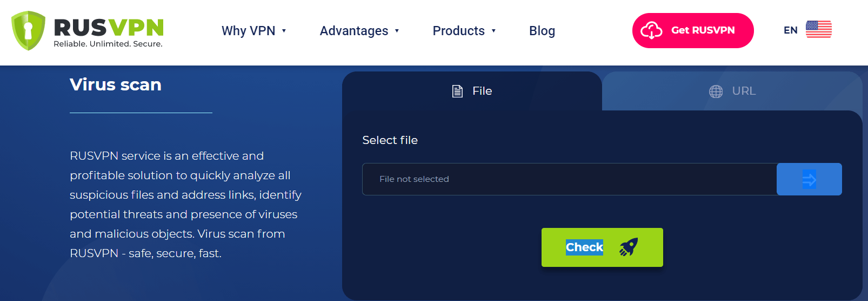Expand the Advantages dropdown arrow
Image resolution: width=868 pixels, height=301 pixels.
click(397, 31)
